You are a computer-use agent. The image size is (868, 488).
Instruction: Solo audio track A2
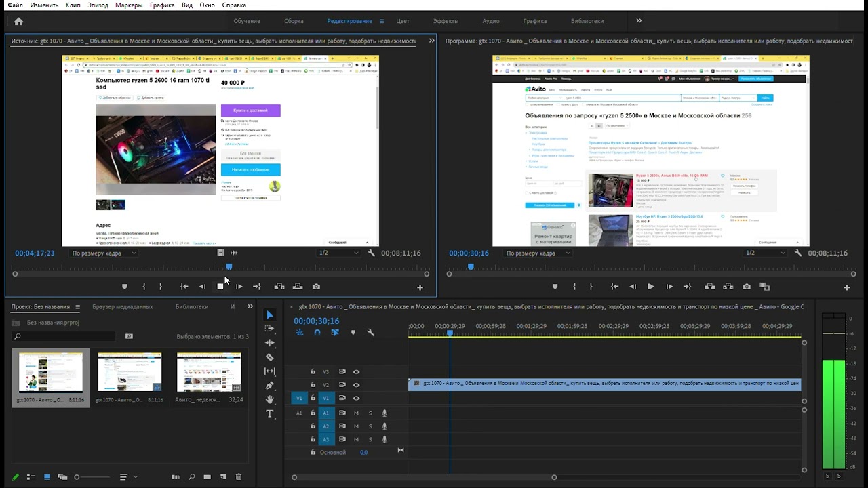click(x=370, y=426)
